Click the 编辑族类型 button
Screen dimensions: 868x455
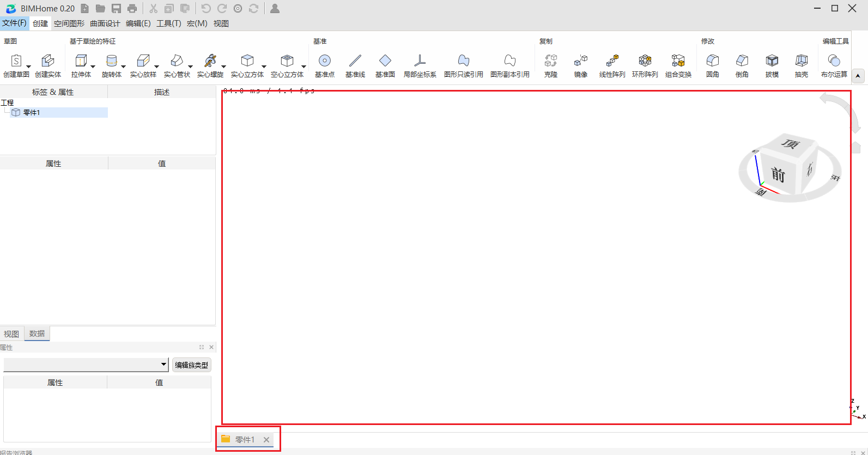(x=192, y=365)
